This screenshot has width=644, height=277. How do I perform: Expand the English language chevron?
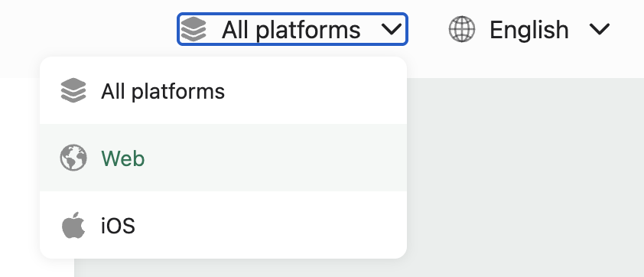(600, 29)
